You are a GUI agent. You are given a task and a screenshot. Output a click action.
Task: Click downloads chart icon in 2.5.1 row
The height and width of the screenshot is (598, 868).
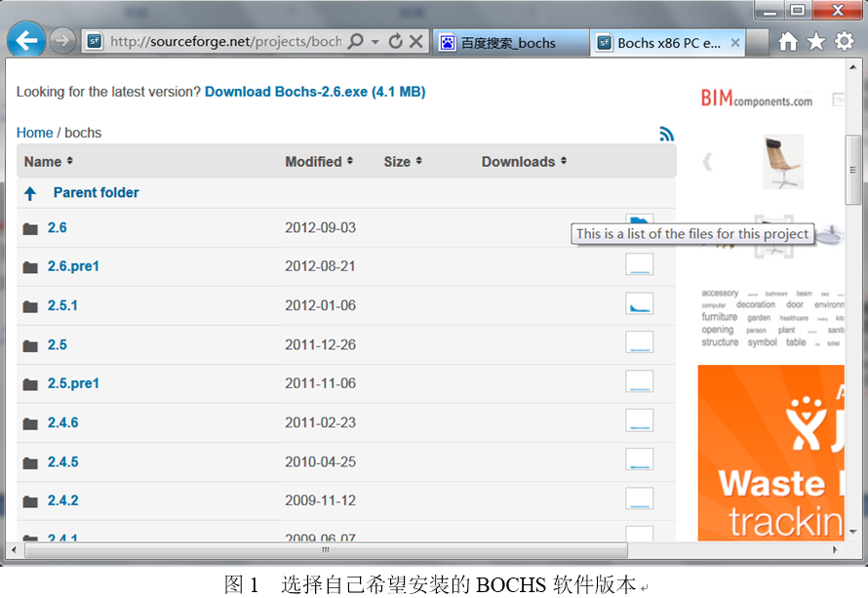click(640, 303)
